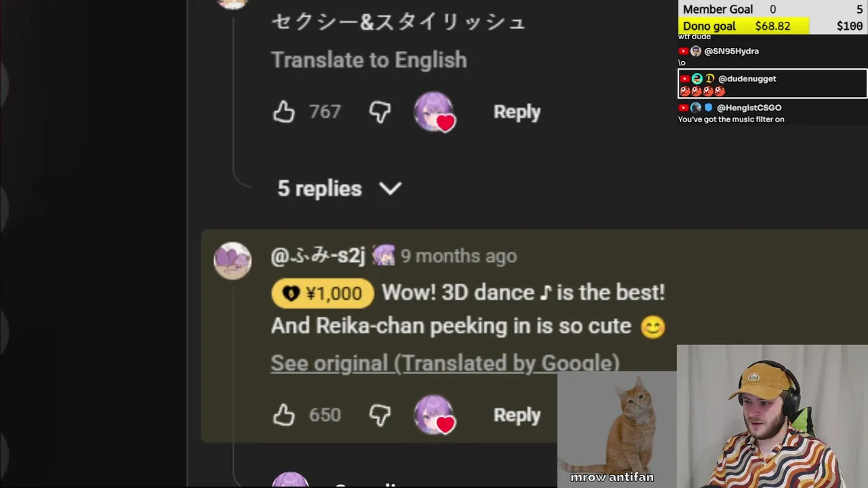Viewport: 868px width, 488px height.
Task: Reply to the ふみ-s2j comment
Action: 517,415
